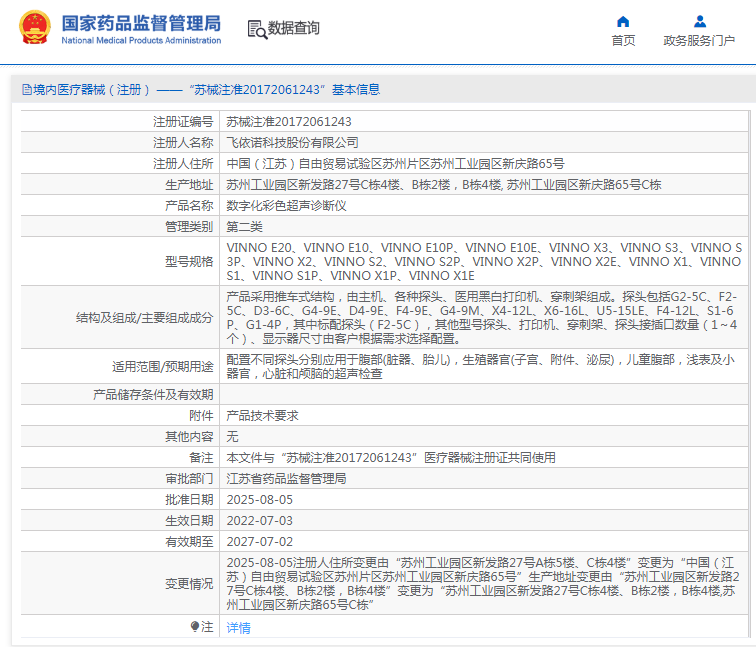
Task: Click the 生效日期 row label
Action: click(189, 521)
